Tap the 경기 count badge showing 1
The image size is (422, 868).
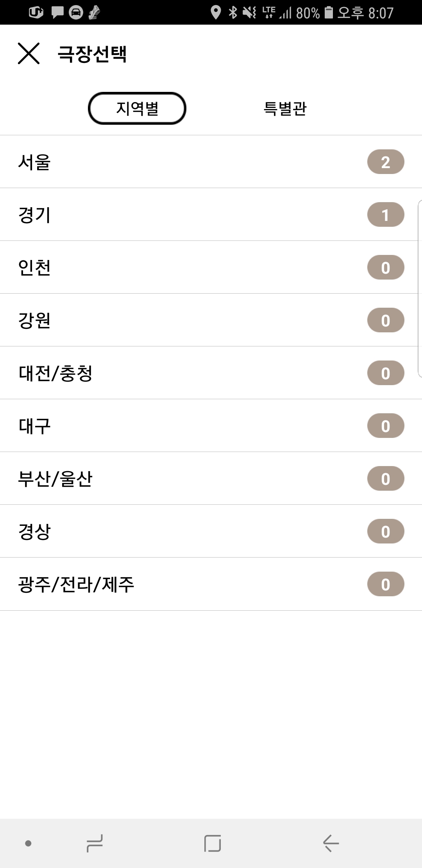tap(385, 215)
